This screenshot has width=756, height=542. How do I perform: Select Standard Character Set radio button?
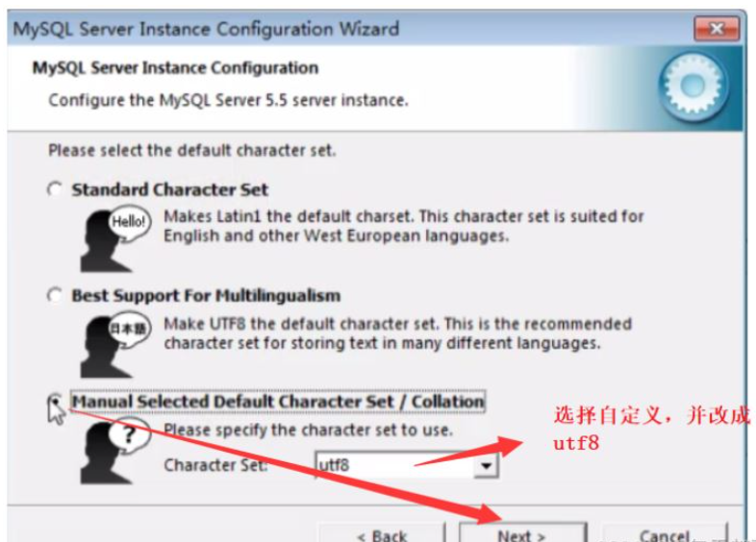(55, 189)
